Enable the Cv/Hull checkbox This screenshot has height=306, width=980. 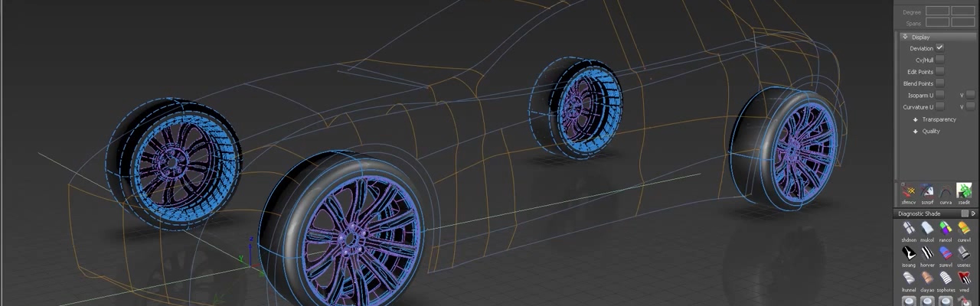pos(939,60)
